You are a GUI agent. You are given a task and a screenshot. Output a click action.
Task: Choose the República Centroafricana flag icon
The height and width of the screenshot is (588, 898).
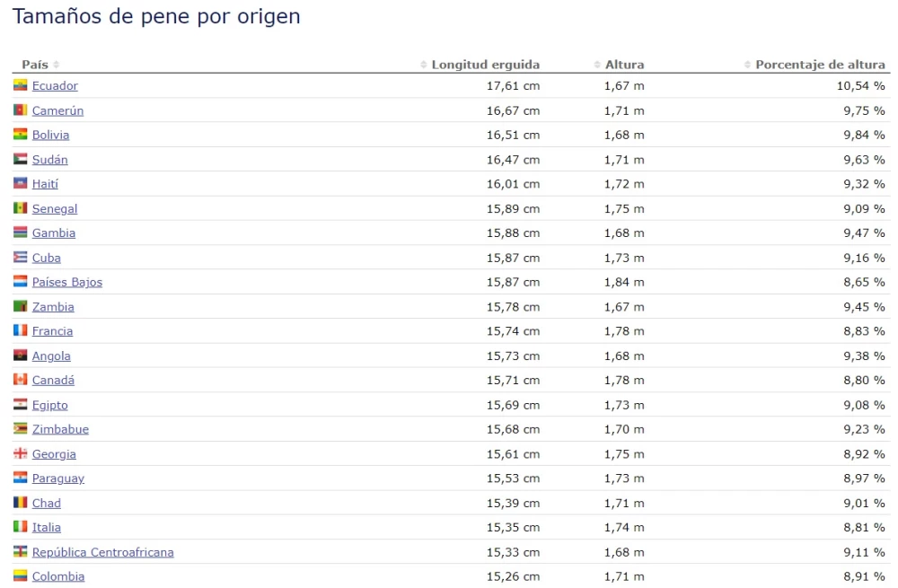coord(20,551)
